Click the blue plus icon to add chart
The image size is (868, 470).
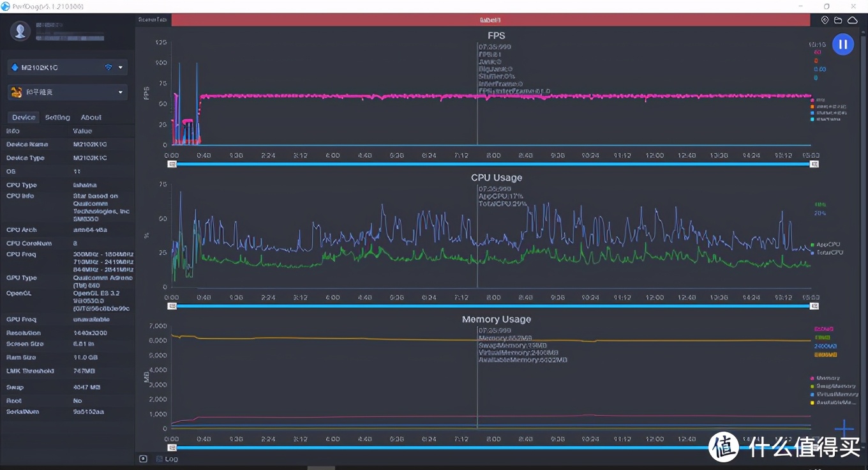(x=844, y=428)
